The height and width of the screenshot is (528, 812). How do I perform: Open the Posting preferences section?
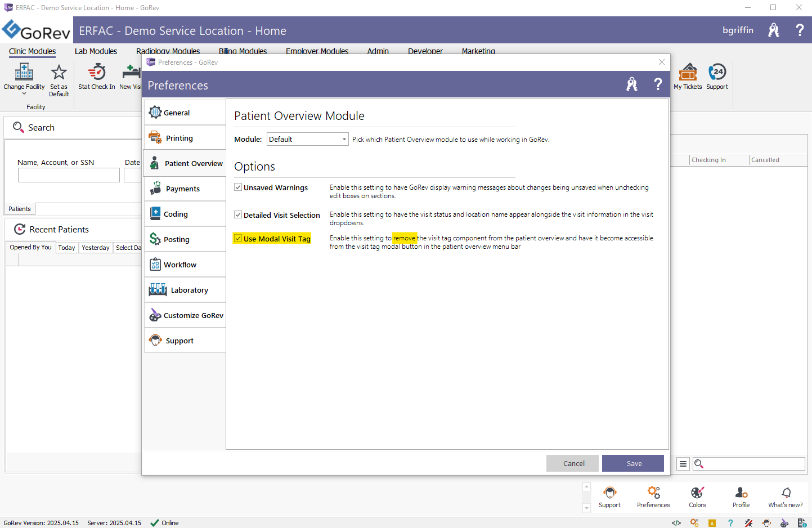click(x=185, y=239)
